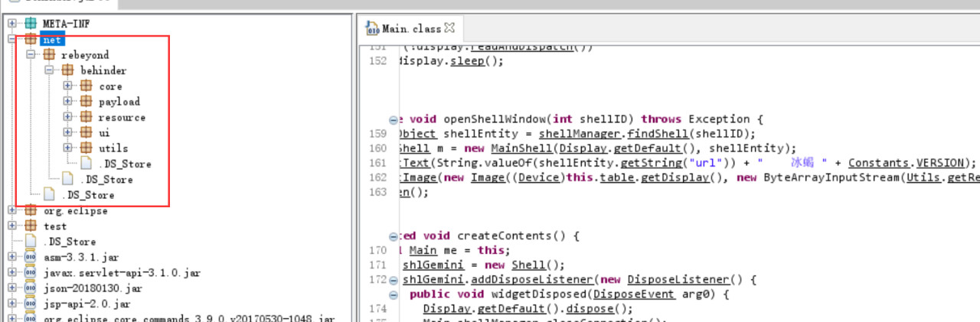
Task: Click the javax.servlet-api-3.1.0.jar archive icon
Action: (30, 272)
